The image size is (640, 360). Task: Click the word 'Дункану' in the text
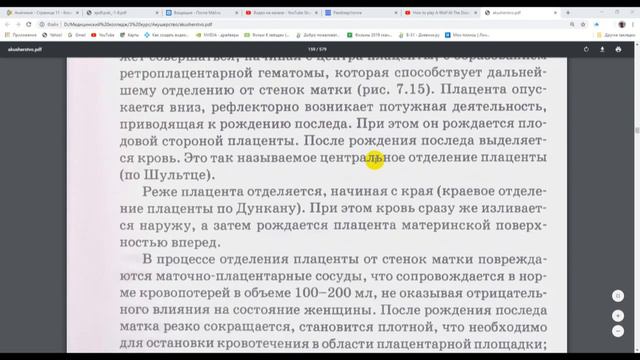click(x=267, y=208)
